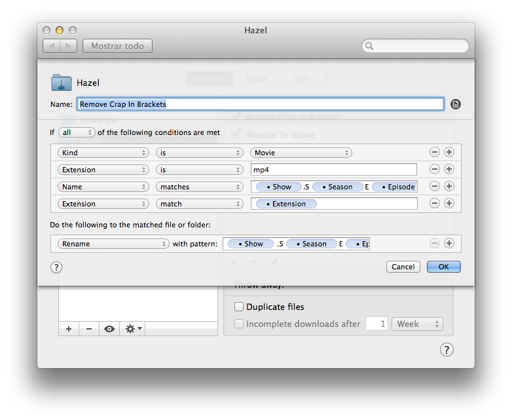The height and width of the screenshot is (420, 512).
Task: Select the Episode token in the Name matches pattern
Action: 395,187
